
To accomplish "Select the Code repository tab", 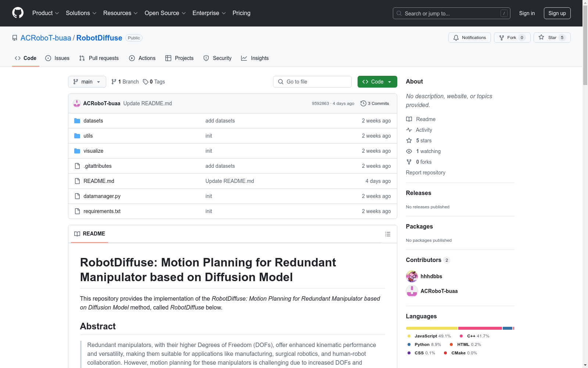I will [x=26, y=58].
